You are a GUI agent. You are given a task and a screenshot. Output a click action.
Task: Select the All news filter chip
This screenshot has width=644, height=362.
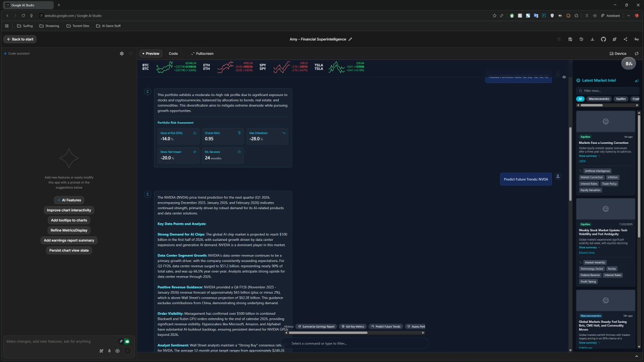click(580, 99)
